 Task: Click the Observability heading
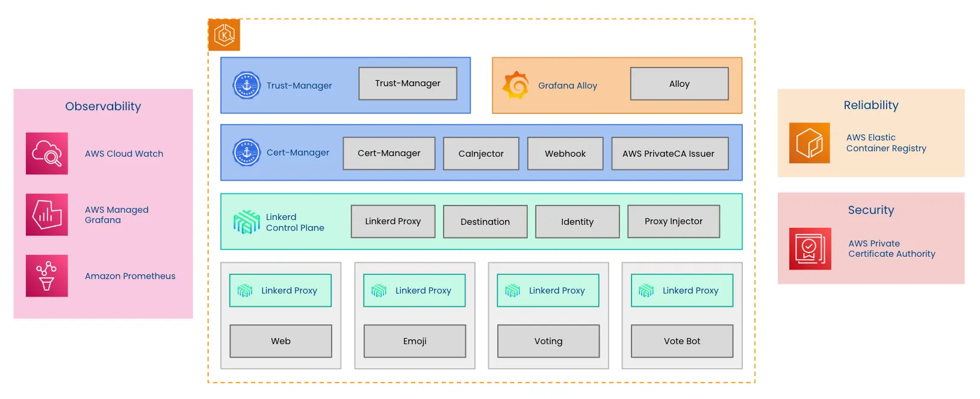click(103, 107)
